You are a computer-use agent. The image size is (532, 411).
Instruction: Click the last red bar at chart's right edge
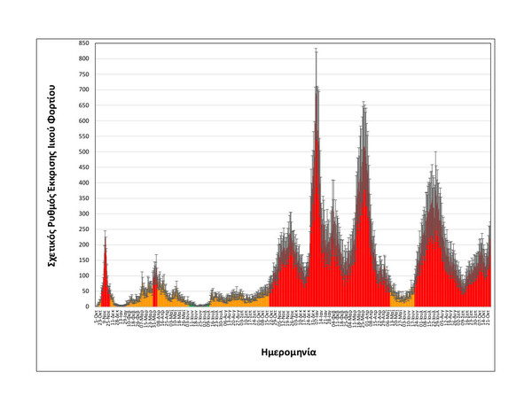pyautogui.click(x=490, y=271)
